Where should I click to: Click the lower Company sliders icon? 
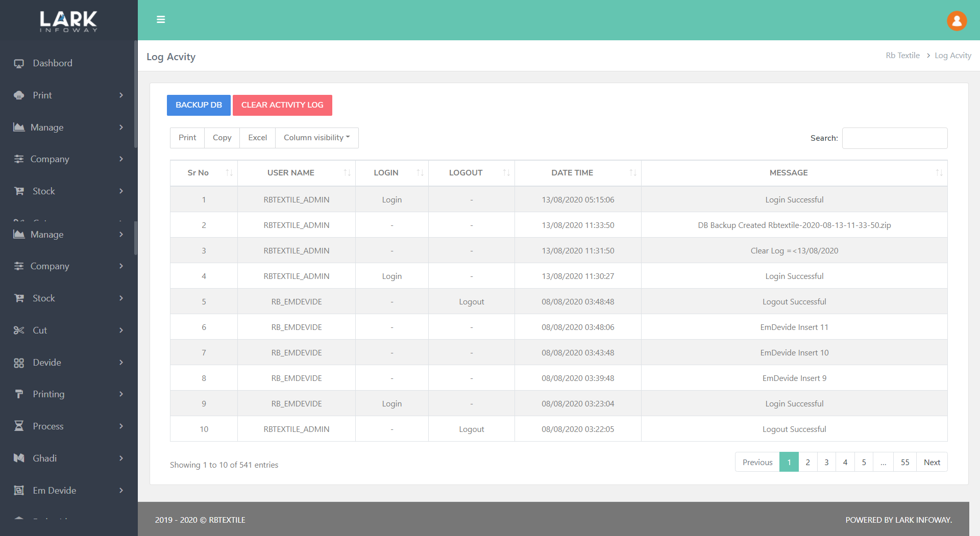19,266
